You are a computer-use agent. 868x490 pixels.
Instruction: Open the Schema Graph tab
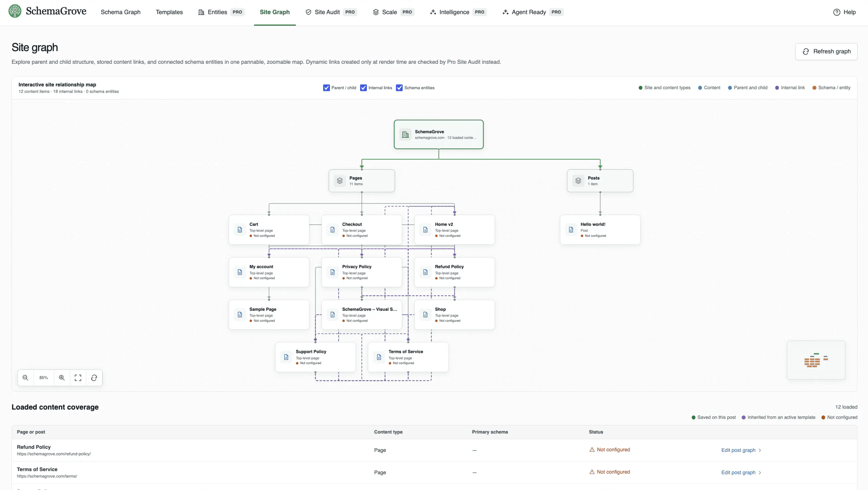click(120, 12)
